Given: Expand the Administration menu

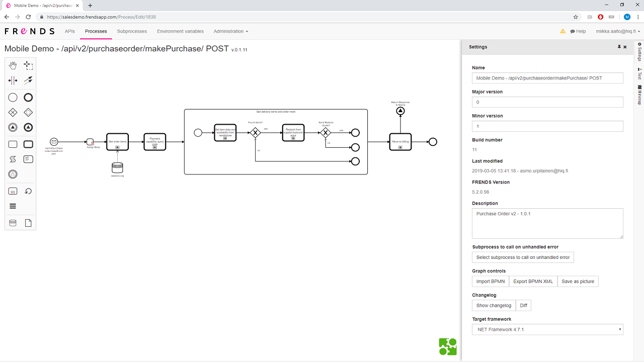Looking at the screenshot, I should click(x=231, y=31).
